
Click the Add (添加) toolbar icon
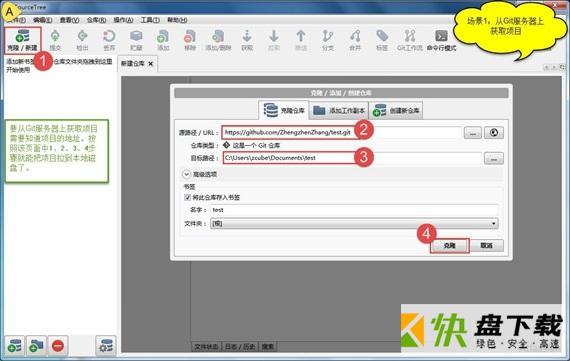click(x=163, y=40)
